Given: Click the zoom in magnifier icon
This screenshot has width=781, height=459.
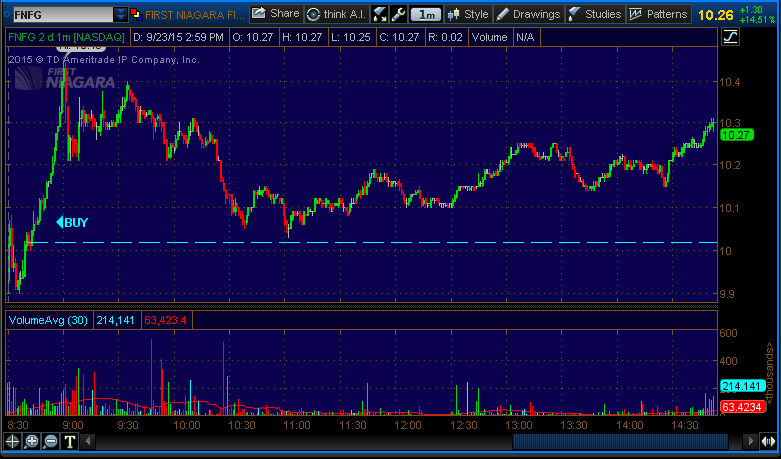Looking at the screenshot, I should pos(32,441).
